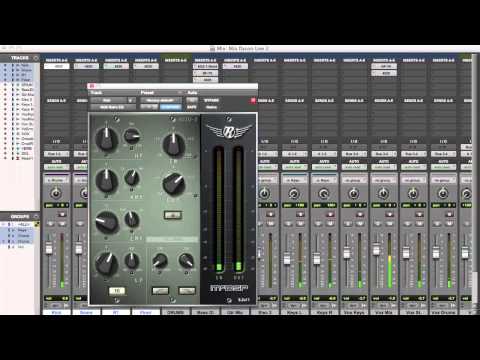Click the plugin target button (red)

point(253,100)
